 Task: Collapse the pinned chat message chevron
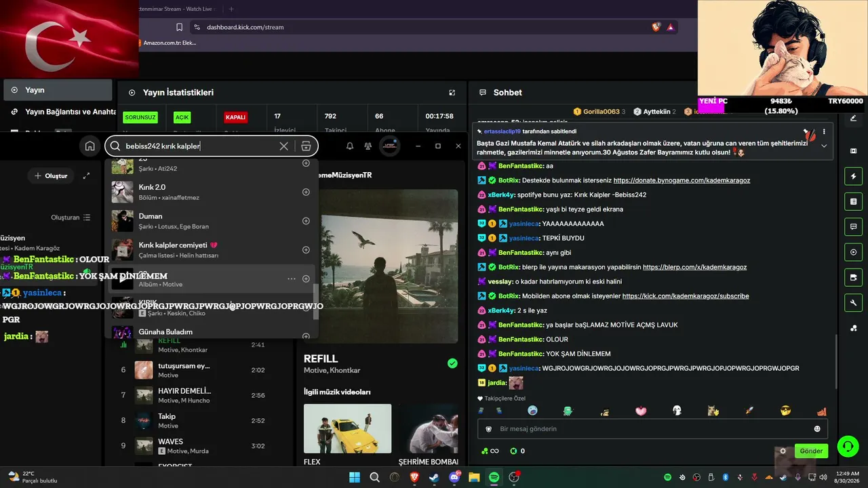pos(824,146)
